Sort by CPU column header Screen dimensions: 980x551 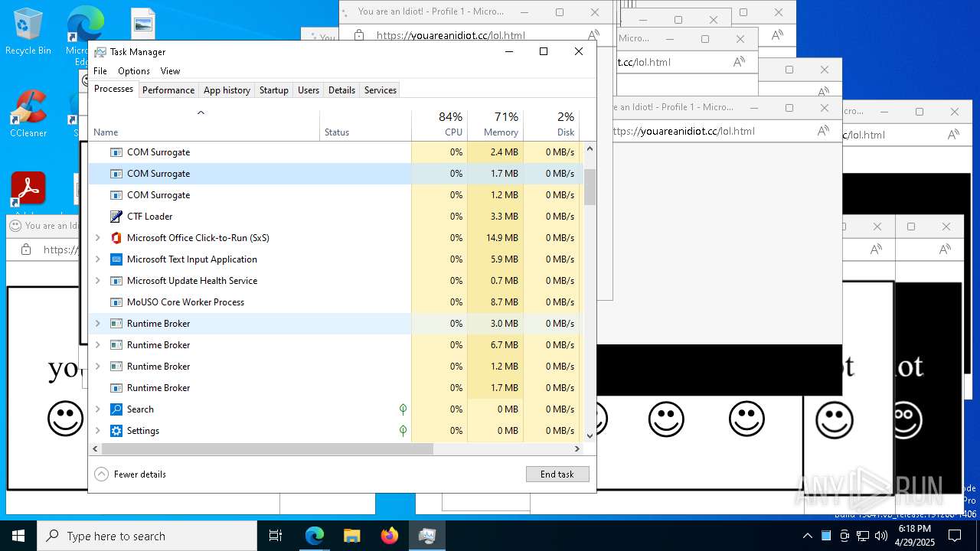point(439,126)
